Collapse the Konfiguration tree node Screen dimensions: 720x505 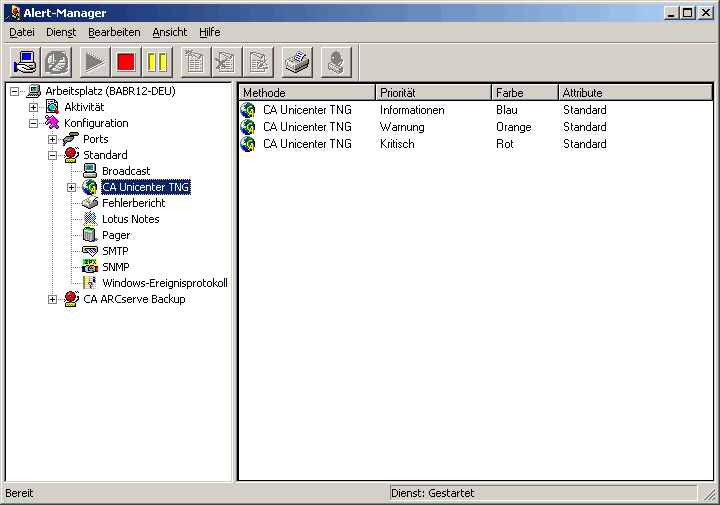(34, 123)
